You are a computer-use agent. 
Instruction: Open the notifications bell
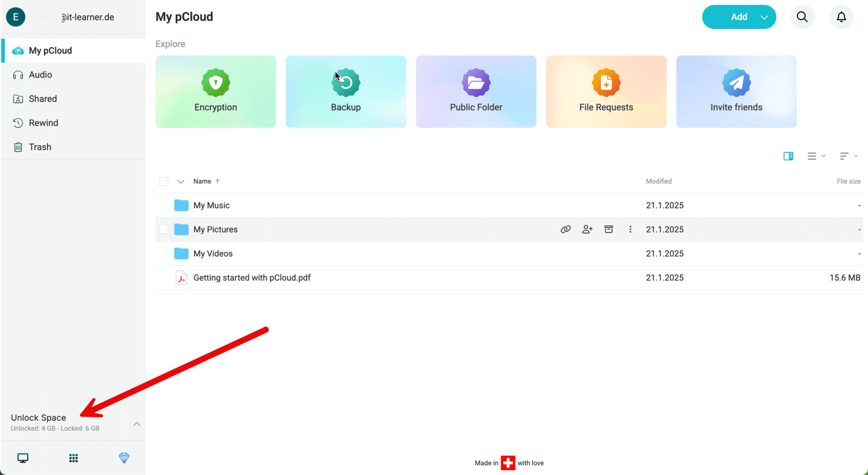(841, 17)
